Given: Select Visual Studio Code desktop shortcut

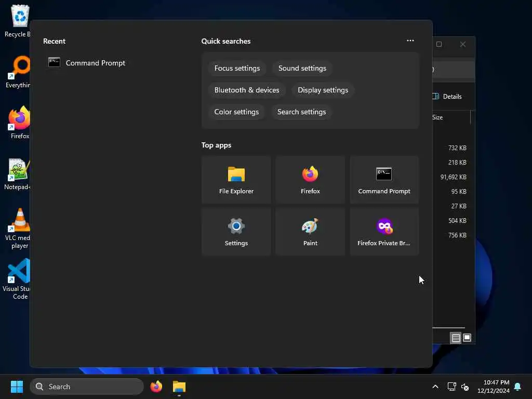Looking at the screenshot, I should 18,279.
